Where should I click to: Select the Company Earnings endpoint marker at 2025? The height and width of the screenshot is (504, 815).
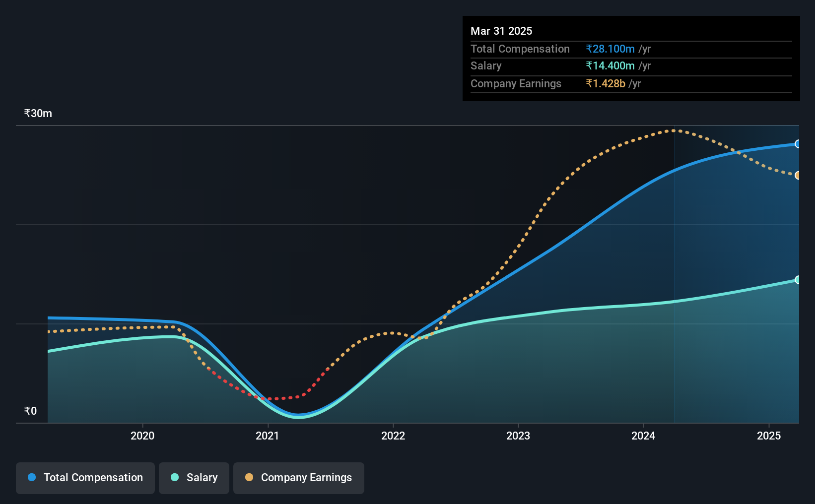coord(798,175)
